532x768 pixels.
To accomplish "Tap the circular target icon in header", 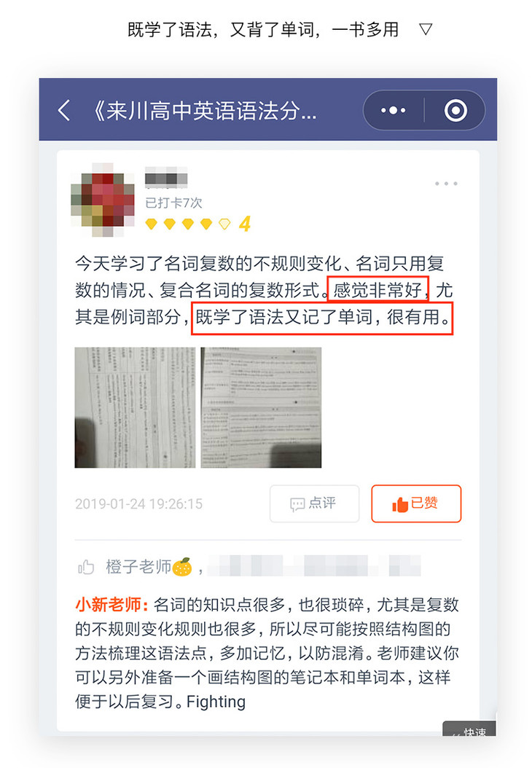I will pos(455,110).
